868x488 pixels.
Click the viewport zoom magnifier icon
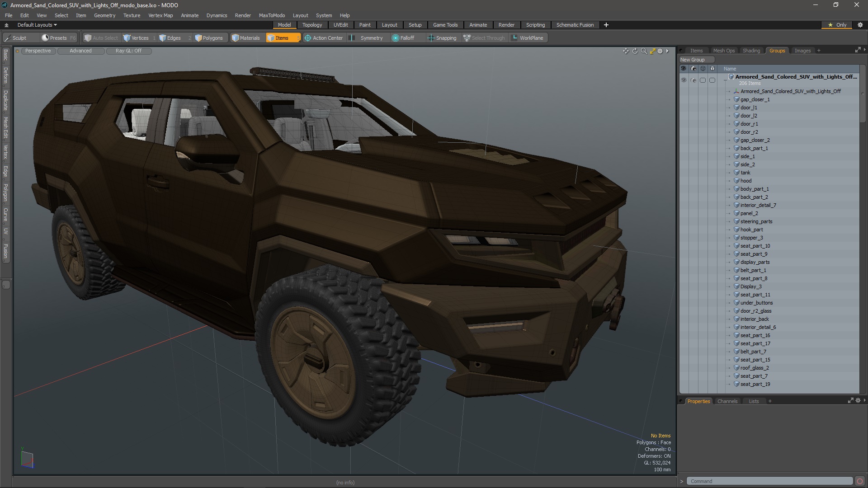(644, 51)
